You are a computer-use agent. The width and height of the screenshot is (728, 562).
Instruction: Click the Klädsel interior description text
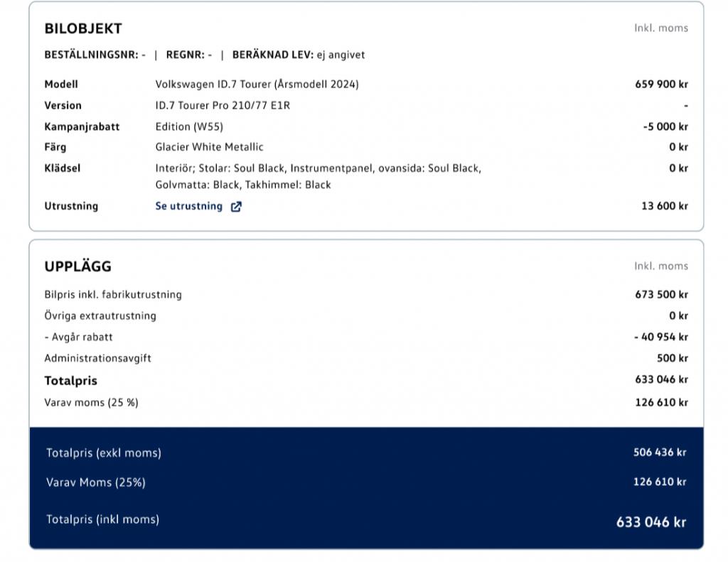tap(318, 176)
